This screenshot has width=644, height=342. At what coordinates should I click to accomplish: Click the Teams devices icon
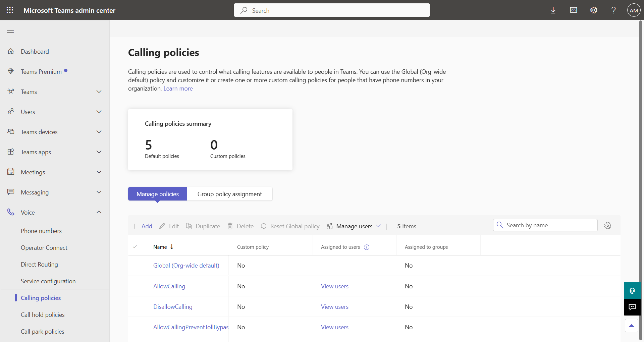[11, 131]
